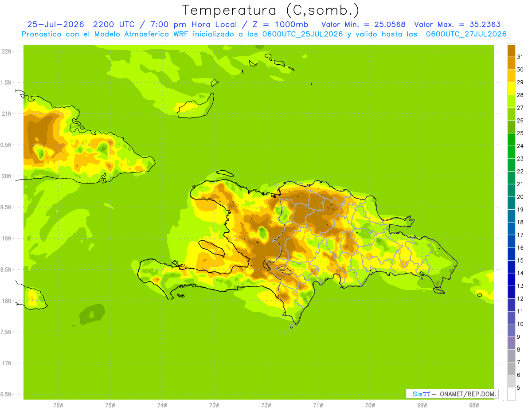Click 'Valor Max. = 35.2363' value

(x=458, y=24)
